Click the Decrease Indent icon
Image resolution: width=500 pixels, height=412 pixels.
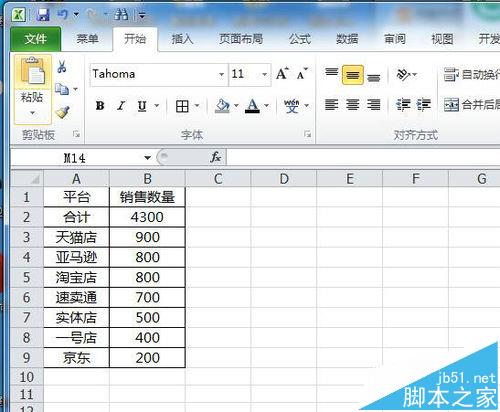(x=403, y=105)
